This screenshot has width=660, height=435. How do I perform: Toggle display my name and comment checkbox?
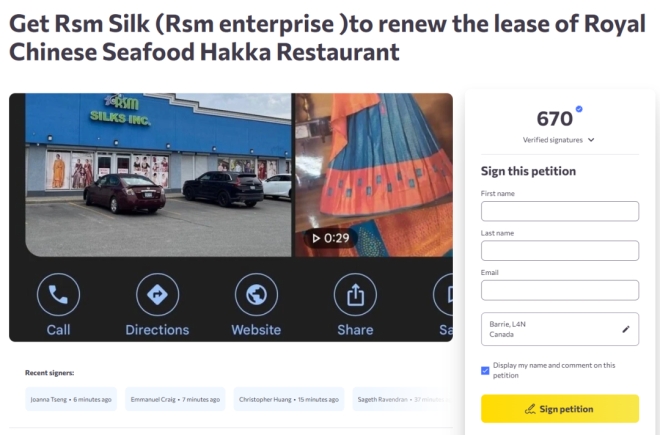pos(485,371)
